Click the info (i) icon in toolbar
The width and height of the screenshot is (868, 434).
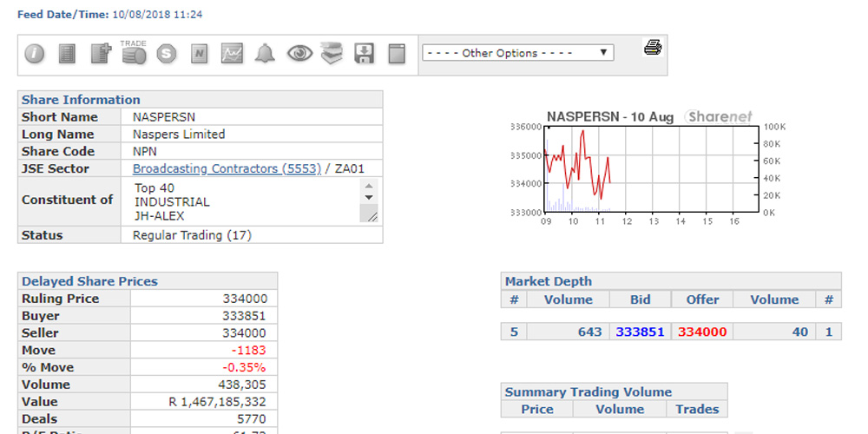pyautogui.click(x=34, y=54)
